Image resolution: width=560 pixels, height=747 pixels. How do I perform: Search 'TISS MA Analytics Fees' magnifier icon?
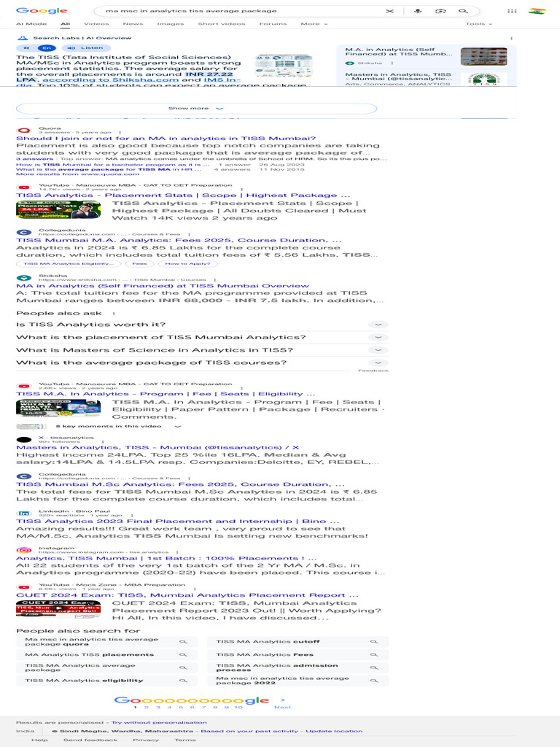click(x=374, y=654)
